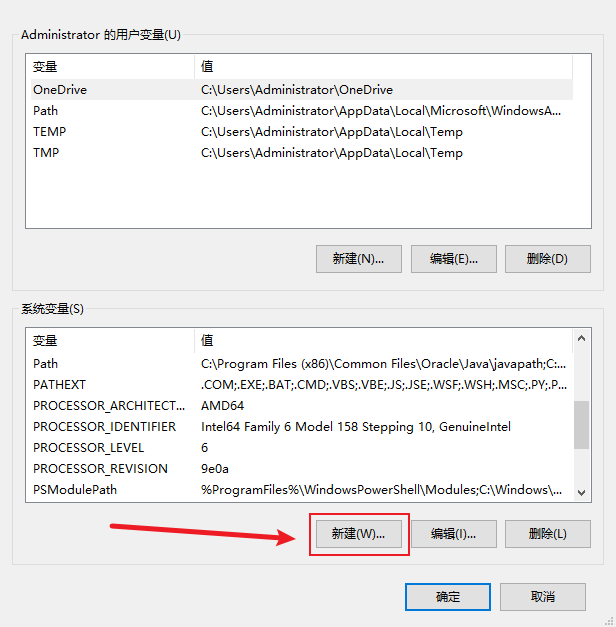Click the system variables list scrollbar

[581, 424]
